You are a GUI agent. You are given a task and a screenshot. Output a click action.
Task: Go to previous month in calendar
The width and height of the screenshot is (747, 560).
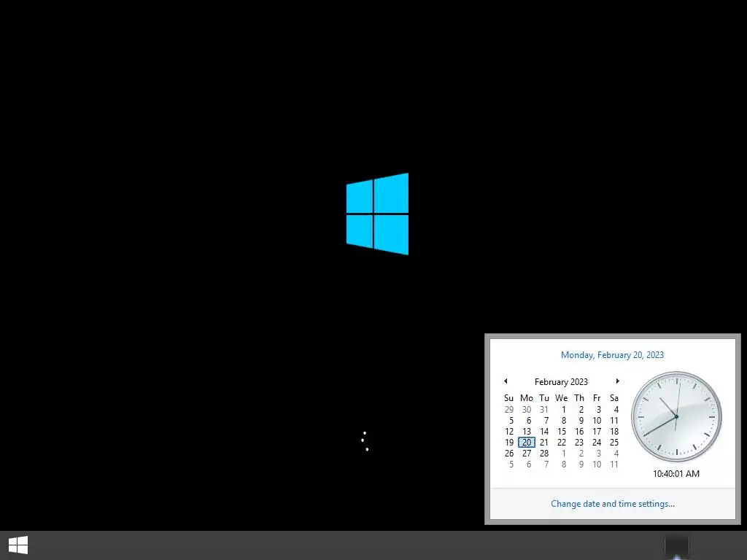(506, 381)
